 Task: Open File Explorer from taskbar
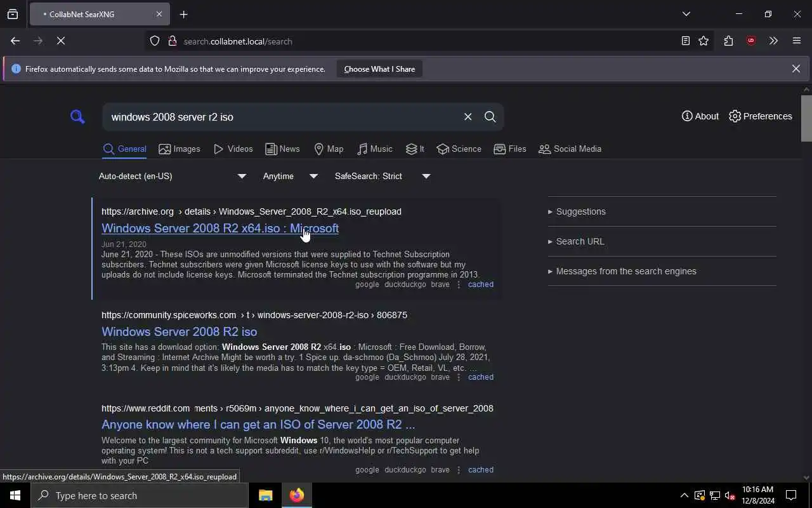click(265, 495)
